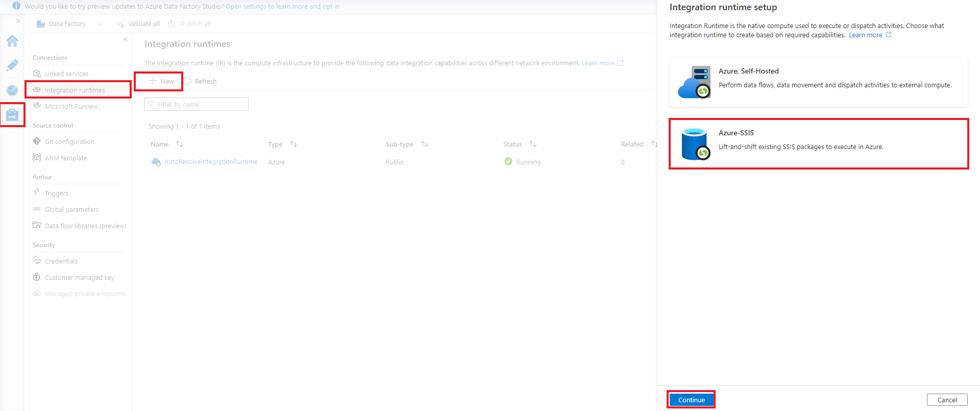The height and width of the screenshot is (411, 980).
Task: Click the Running status text
Action: point(528,162)
